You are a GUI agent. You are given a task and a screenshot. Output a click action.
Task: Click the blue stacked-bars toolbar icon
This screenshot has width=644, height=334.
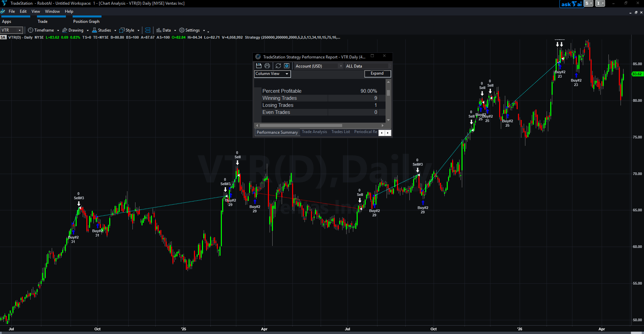click(148, 30)
